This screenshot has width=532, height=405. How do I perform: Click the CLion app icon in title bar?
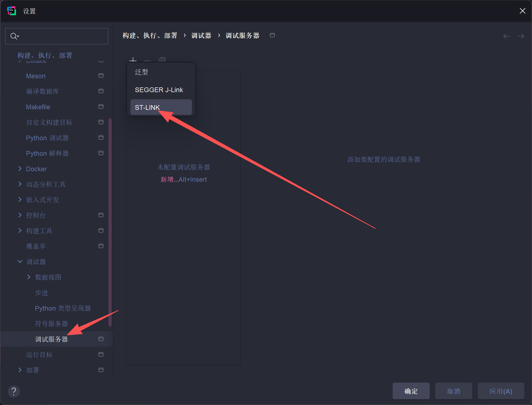[11, 11]
